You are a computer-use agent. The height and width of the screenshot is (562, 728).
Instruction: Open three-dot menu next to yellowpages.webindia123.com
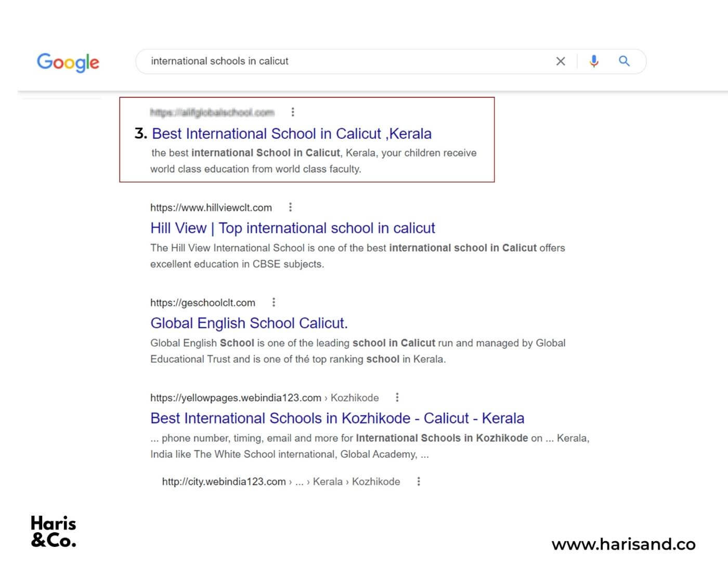397,398
